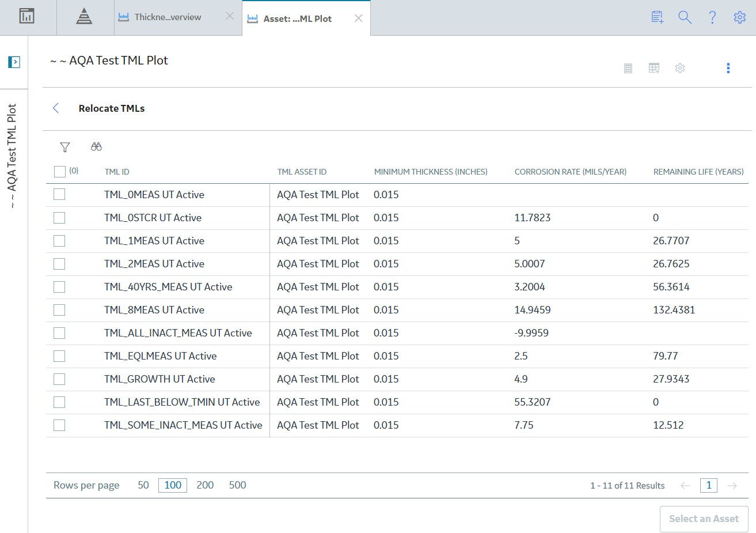Viewport: 756px width, 533px height.
Task: Check the TML_EQLMEAS UT Active row
Action: click(59, 356)
